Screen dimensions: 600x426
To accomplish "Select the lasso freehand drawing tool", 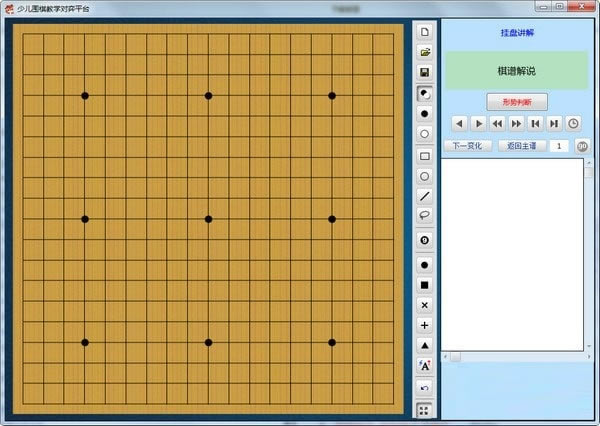I will tap(424, 215).
